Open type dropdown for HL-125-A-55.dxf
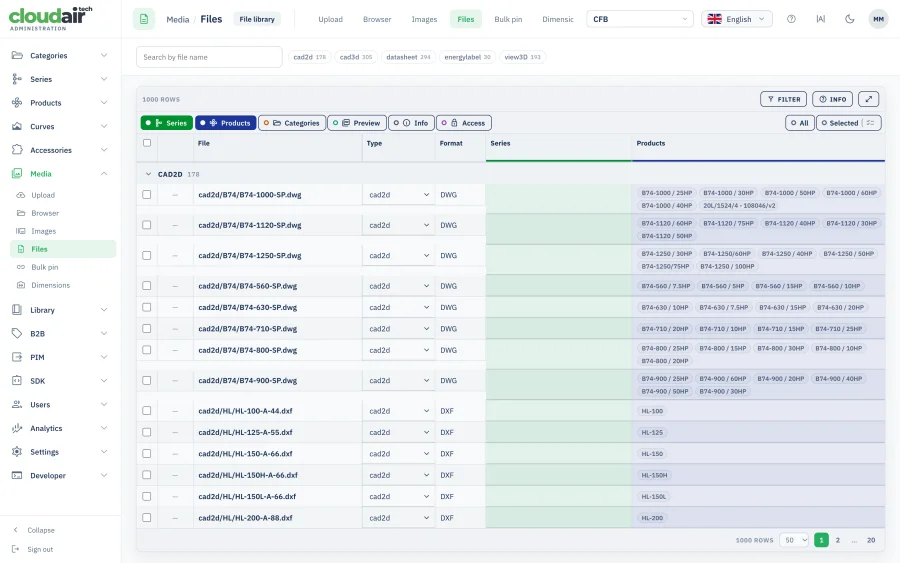Image resolution: width=900 pixels, height=563 pixels. (x=398, y=432)
